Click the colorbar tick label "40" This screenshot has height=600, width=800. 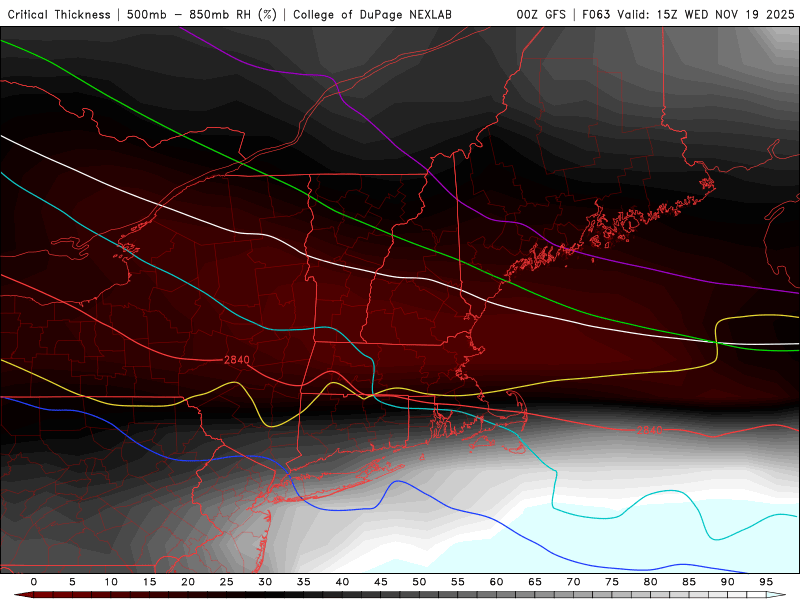tap(342, 582)
